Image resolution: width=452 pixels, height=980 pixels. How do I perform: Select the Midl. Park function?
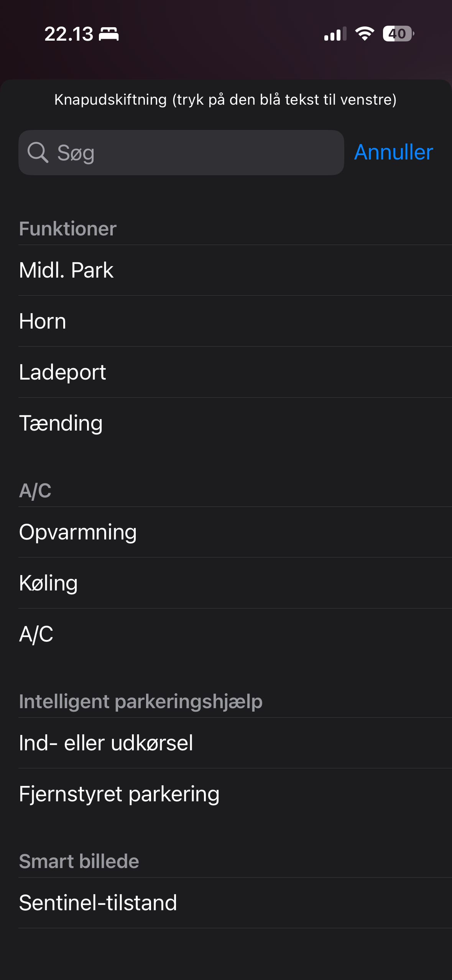[66, 270]
